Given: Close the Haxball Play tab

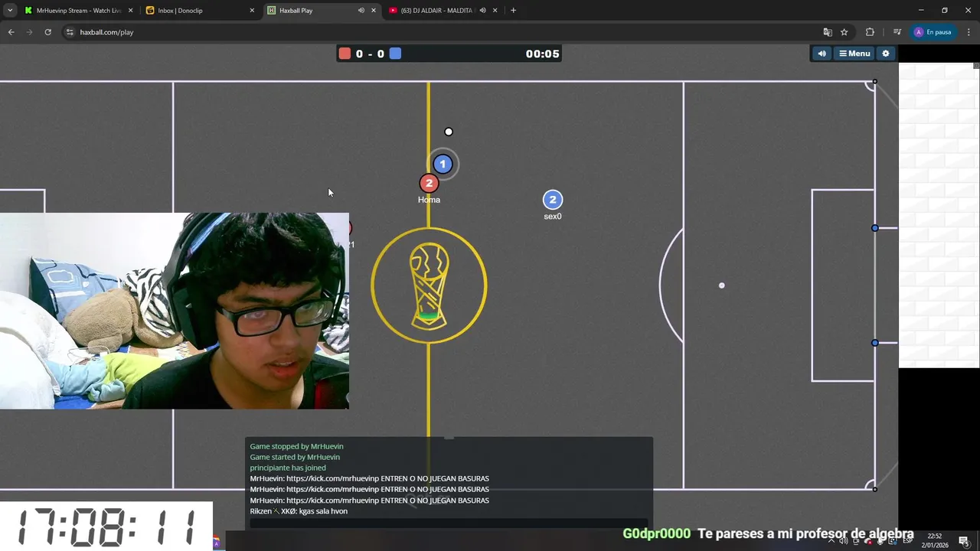Looking at the screenshot, I should (x=374, y=11).
